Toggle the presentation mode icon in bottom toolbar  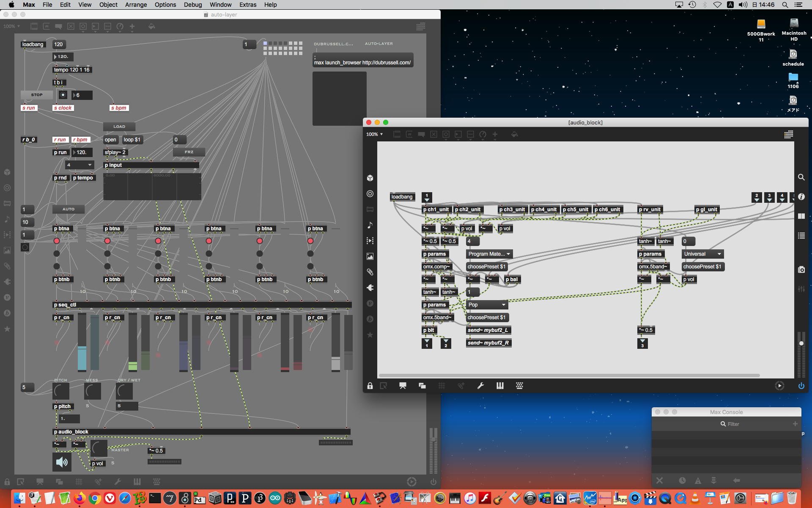click(403, 386)
